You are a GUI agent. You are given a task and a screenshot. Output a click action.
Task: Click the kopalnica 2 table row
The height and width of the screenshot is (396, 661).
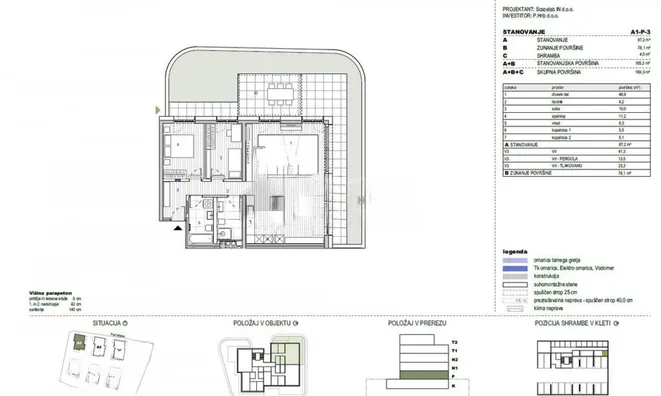[576, 137]
